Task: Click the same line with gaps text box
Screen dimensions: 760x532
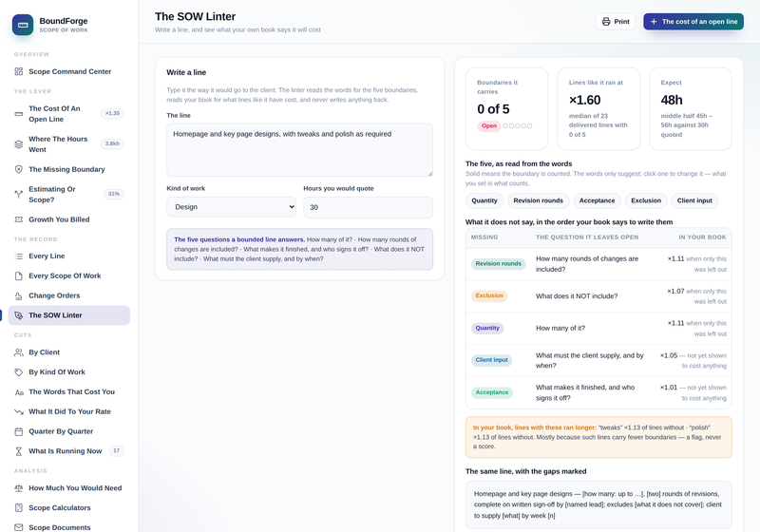Action: point(598,504)
